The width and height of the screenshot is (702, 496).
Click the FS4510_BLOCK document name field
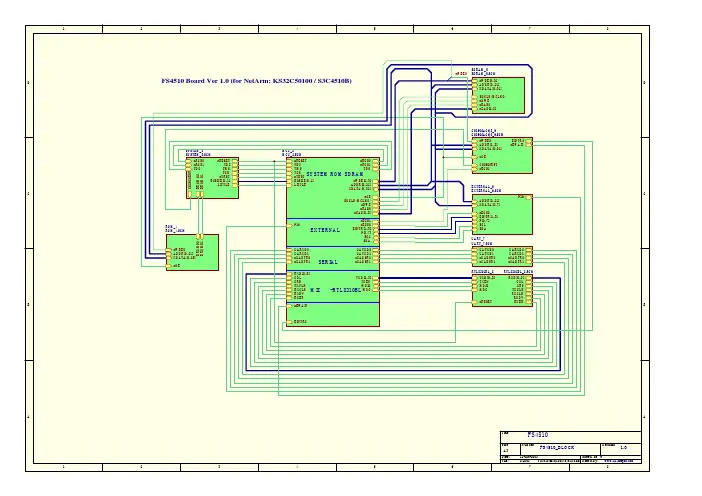click(x=556, y=447)
